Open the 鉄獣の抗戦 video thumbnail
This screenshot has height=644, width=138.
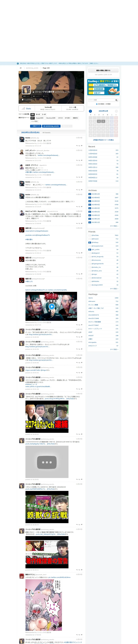(x=47, y=507)
